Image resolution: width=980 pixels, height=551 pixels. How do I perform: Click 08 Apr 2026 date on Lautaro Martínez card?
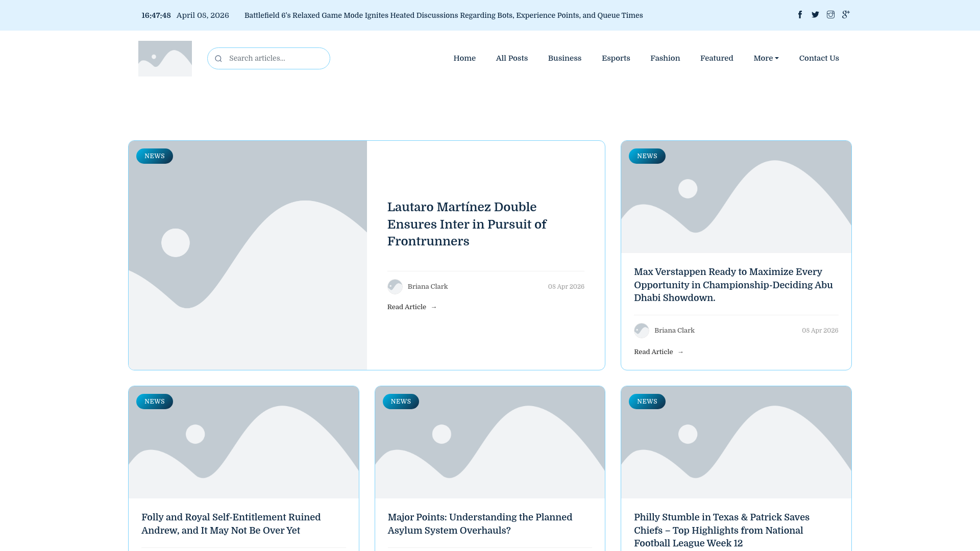566,287
